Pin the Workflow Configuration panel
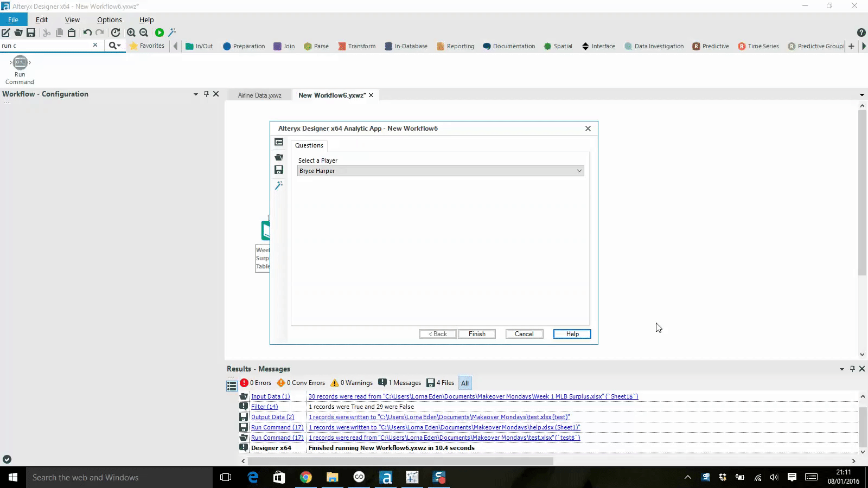The height and width of the screenshot is (488, 868). (x=206, y=94)
